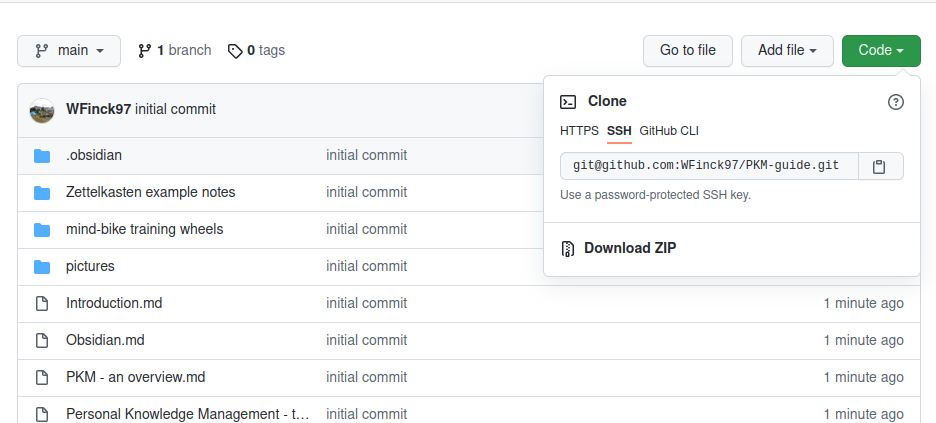Viewport: 936px width, 423px height.
Task: Click 1 minute ago in Introduction.md row
Action: click(x=864, y=303)
